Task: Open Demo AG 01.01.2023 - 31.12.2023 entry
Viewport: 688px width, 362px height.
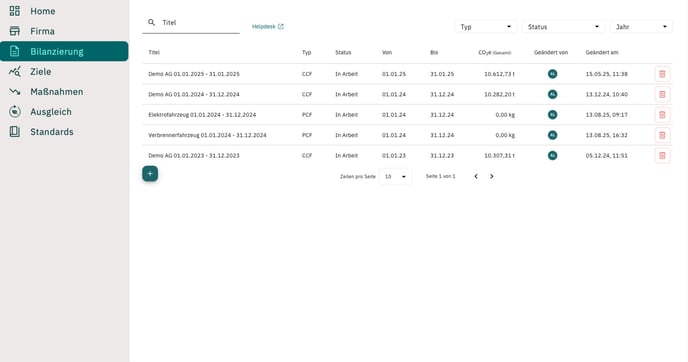Action: click(x=194, y=156)
